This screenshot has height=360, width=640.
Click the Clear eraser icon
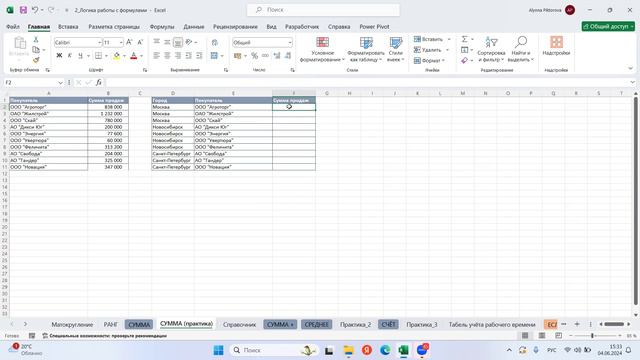tap(464, 60)
